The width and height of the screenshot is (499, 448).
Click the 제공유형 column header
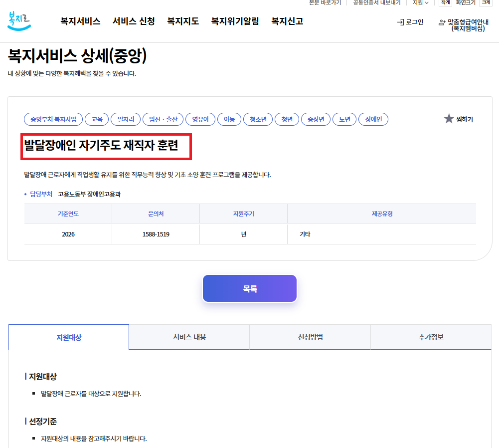pos(382,214)
